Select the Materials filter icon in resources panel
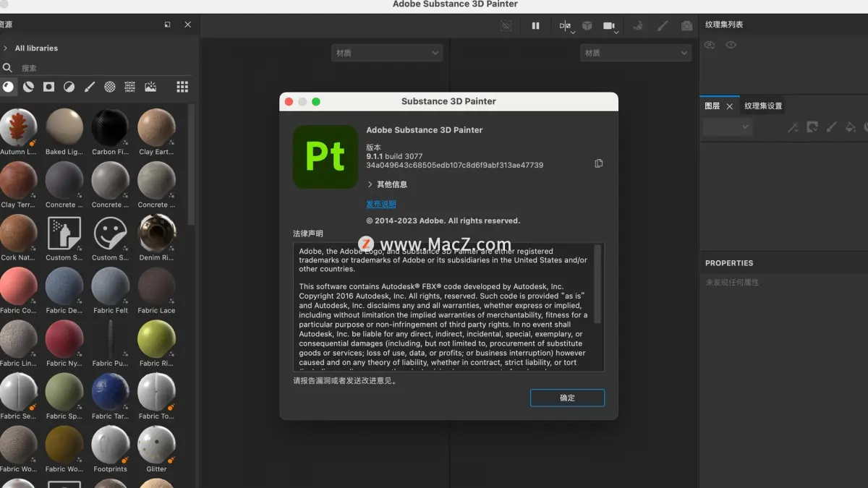The image size is (868, 488). [x=9, y=87]
